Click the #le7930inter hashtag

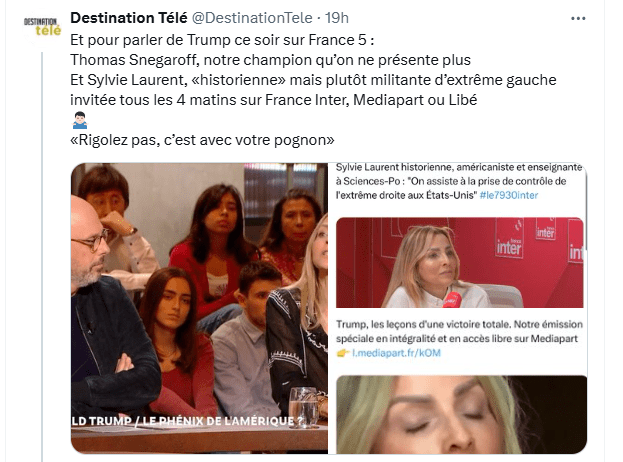(509, 195)
